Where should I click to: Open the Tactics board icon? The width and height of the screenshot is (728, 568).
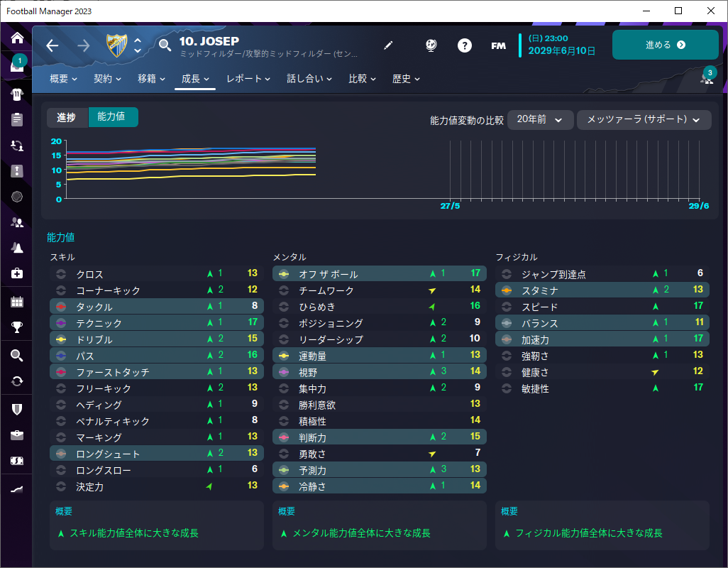(17, 170)
